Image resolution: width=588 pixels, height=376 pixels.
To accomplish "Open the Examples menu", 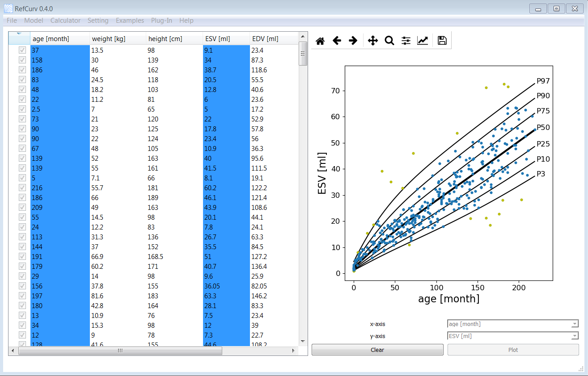I will 130,21.
